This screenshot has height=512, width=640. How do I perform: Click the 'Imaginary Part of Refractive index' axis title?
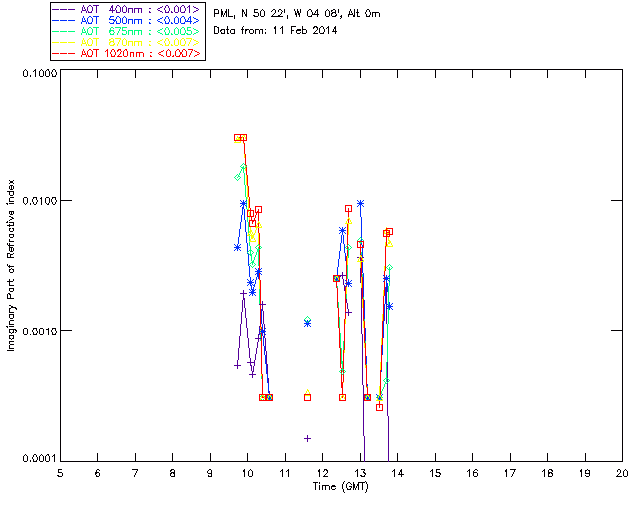[11, 265]
